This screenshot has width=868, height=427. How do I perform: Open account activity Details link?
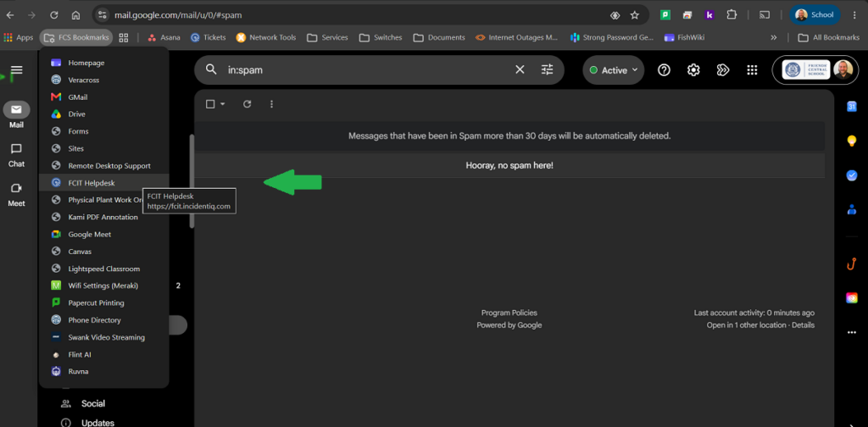click(803, 325)
